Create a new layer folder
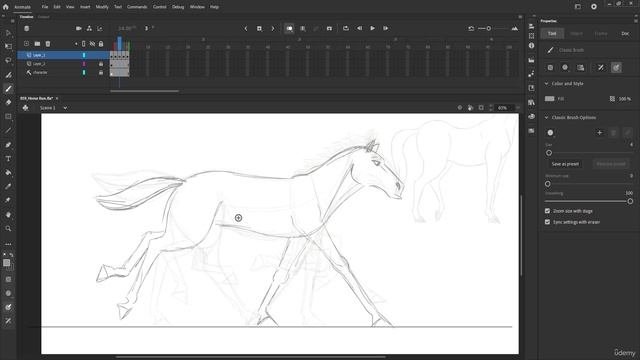The height and width of the screenshot is (360, 640). coord(37,44)
